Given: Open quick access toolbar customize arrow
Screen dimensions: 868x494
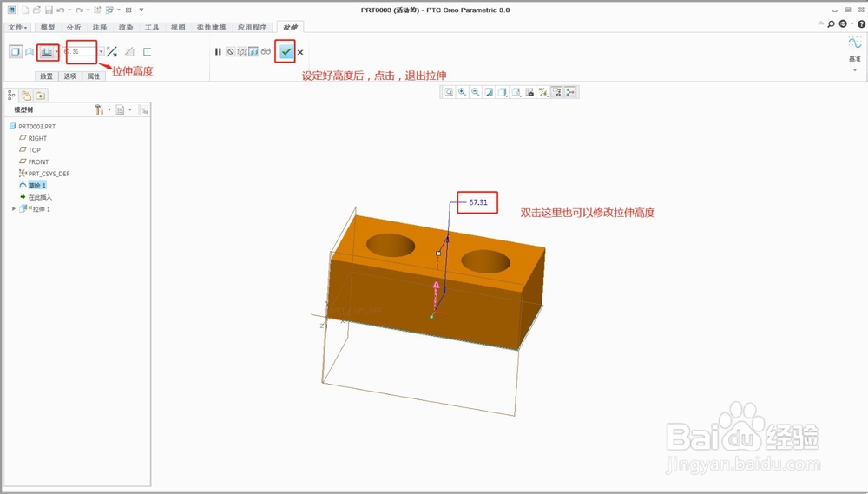Looking at the screenshot, I should [141, 10].
